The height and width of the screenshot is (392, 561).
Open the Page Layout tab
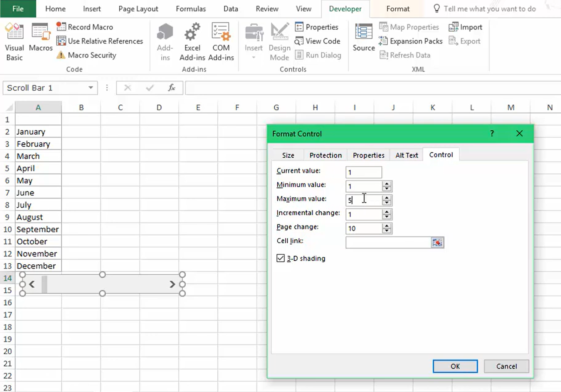tap(138, 8)
